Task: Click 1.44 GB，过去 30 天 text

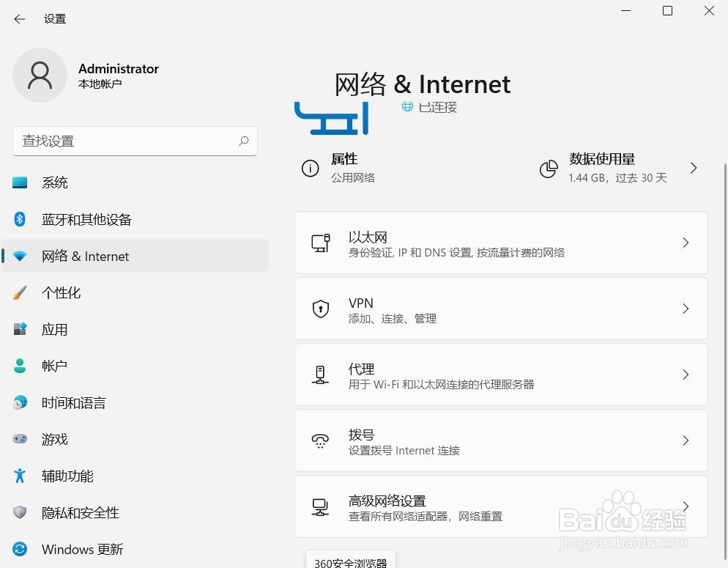Action: pos(617,178)
